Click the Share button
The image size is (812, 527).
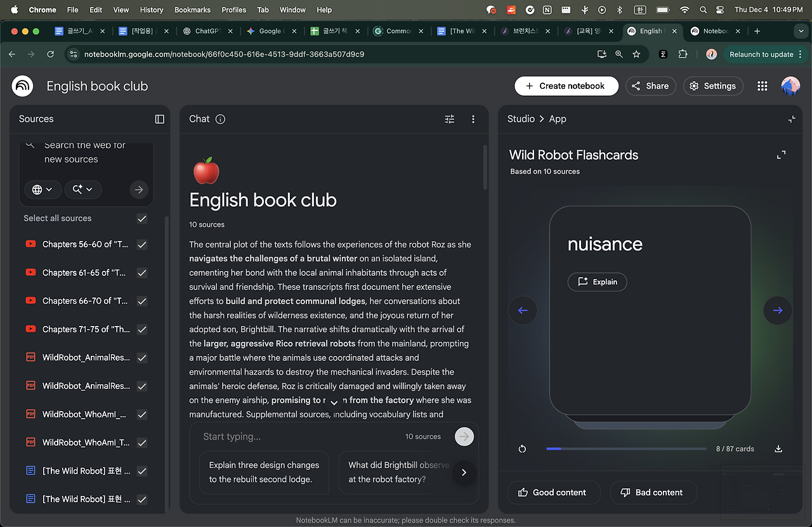tap(650, 86)
